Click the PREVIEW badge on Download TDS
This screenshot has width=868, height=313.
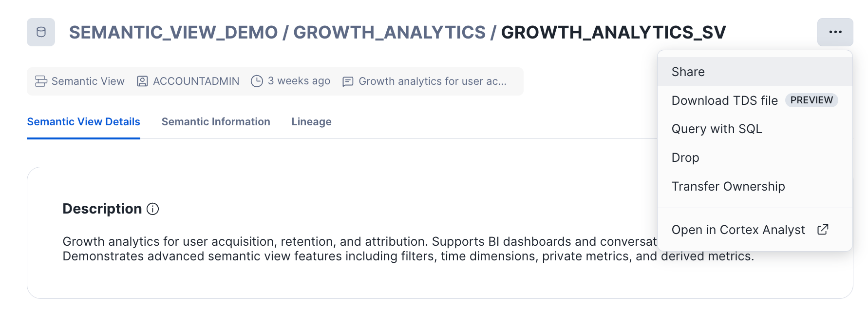click(811, 100)
